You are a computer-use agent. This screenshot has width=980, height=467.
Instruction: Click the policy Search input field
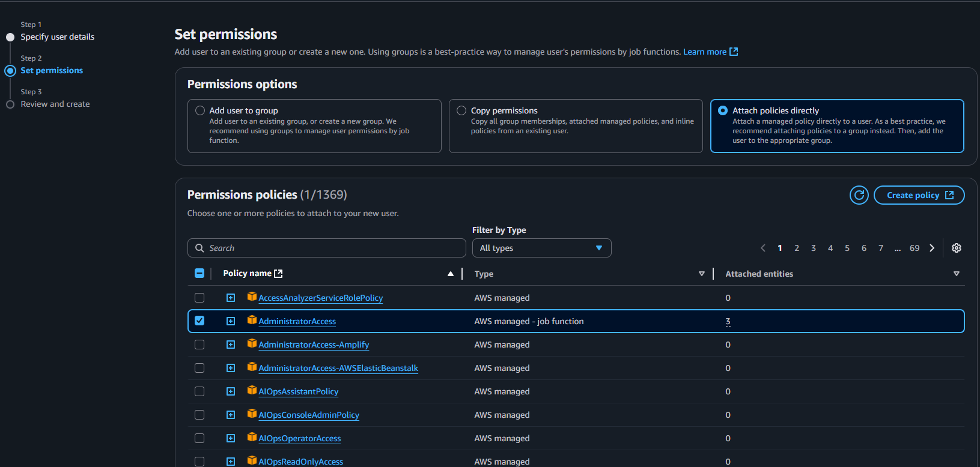tap(326, 248)
